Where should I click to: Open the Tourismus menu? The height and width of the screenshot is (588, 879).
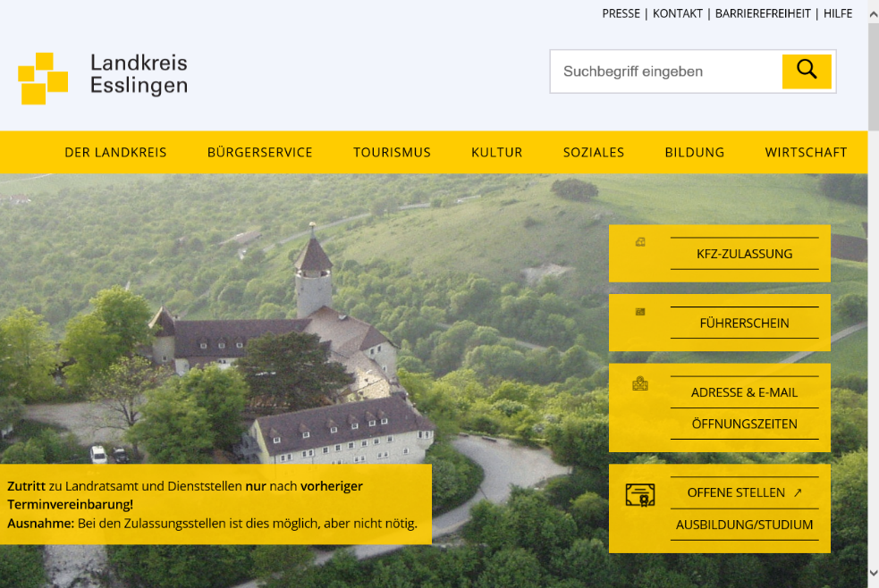coord(392,152)
